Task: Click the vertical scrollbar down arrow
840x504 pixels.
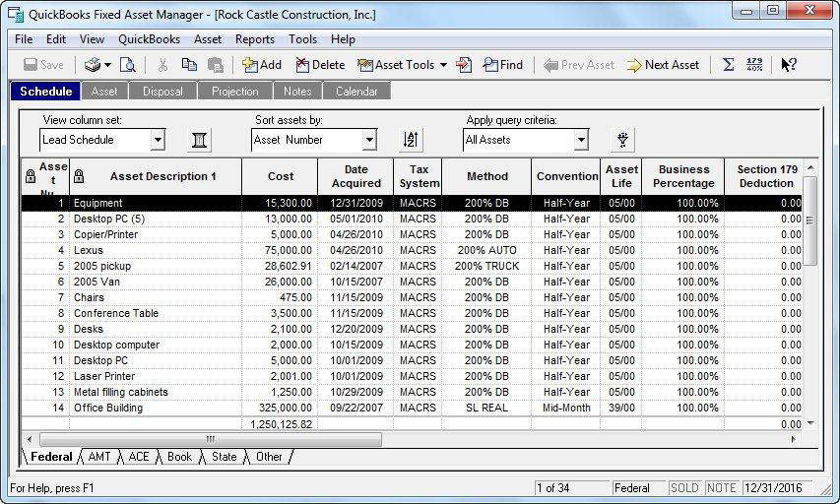Action: 810,423
